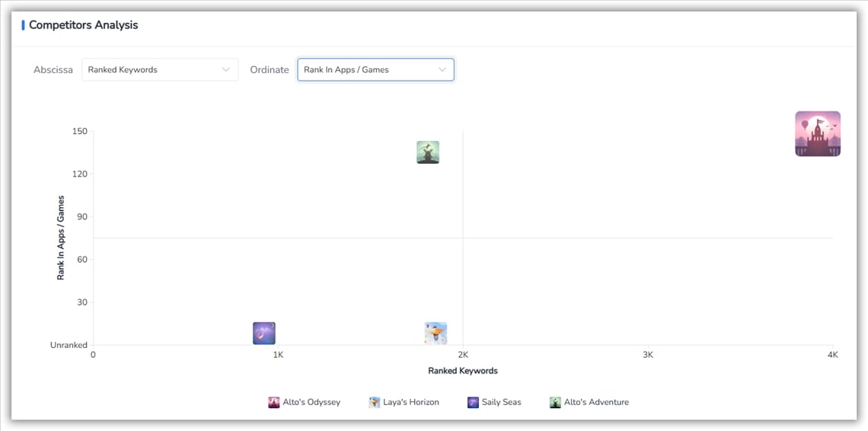The height and width of the screenshot is (431, 868).
Task: Click the small Alto's Adventure legend icon
Action: [555, 403]
